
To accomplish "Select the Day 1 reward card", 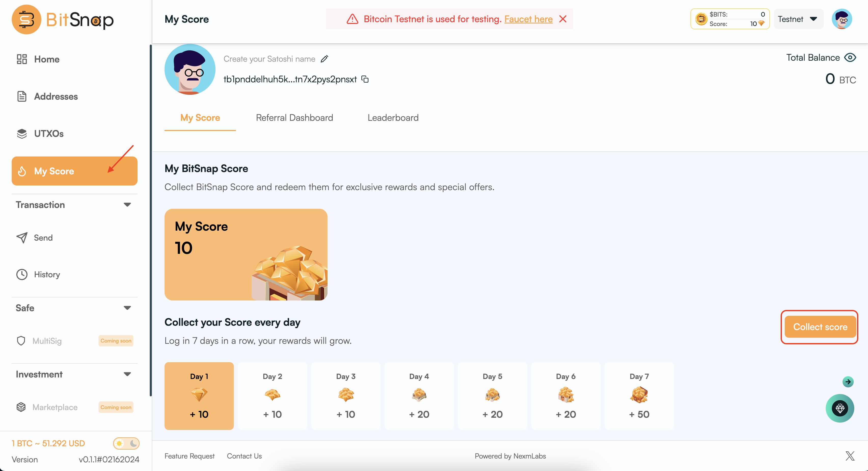I will (x=199, y=396).
